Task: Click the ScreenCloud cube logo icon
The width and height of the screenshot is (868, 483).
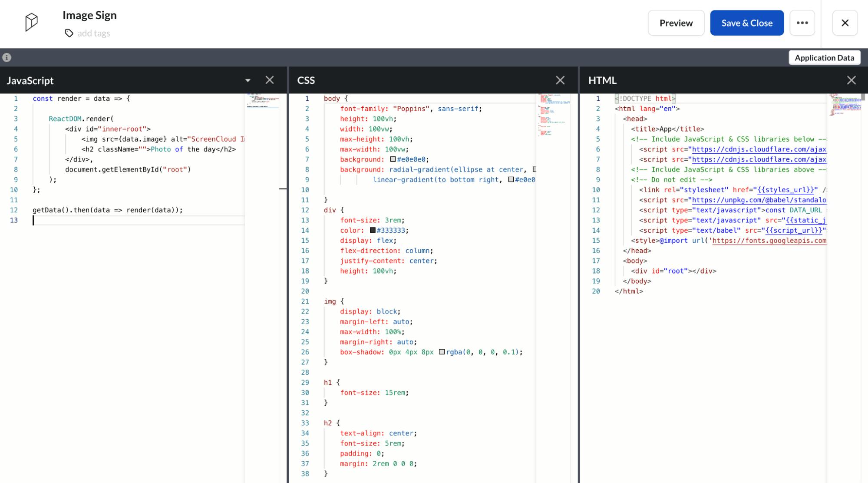Action: (31, 22)
